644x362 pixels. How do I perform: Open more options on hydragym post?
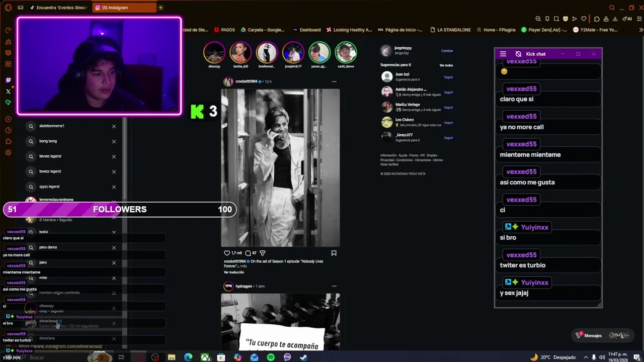click(334, 286)
